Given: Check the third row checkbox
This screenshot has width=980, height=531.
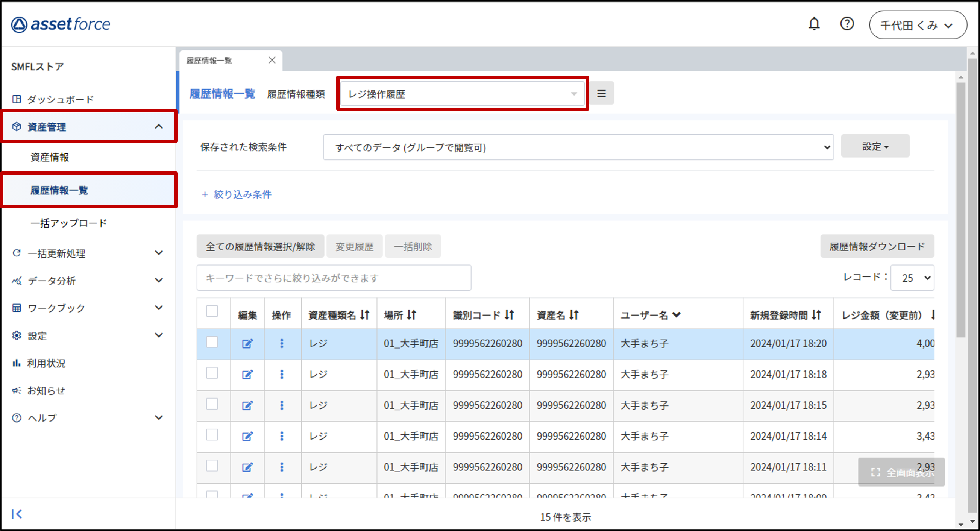Looking at the screenshot, I should 212,404.
